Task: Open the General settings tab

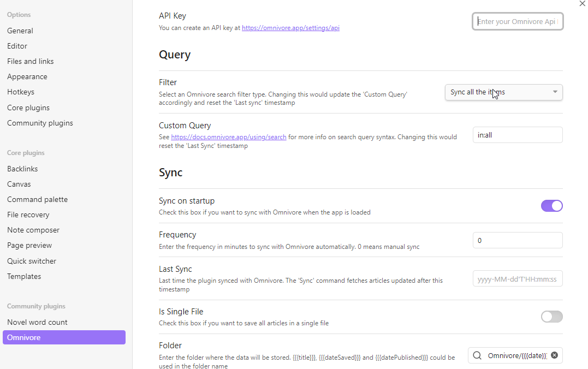Action: (20, 31)
